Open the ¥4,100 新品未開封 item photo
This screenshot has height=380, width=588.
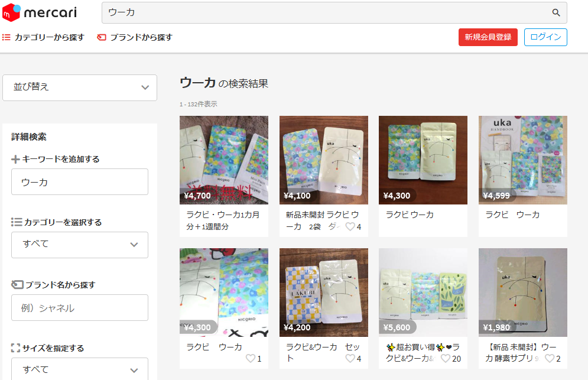tap(324, 160)
